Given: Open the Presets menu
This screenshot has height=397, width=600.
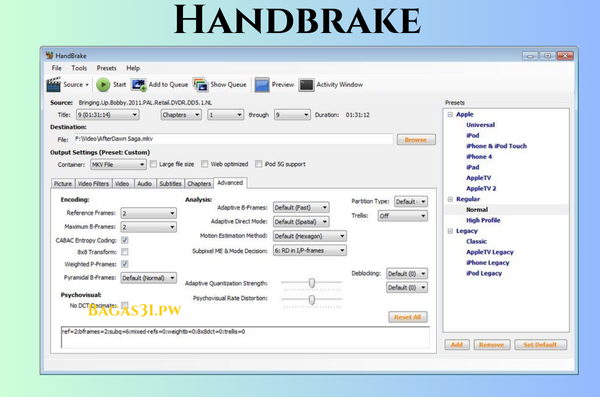Looking at the screenshot, I should tap(106, 68).
